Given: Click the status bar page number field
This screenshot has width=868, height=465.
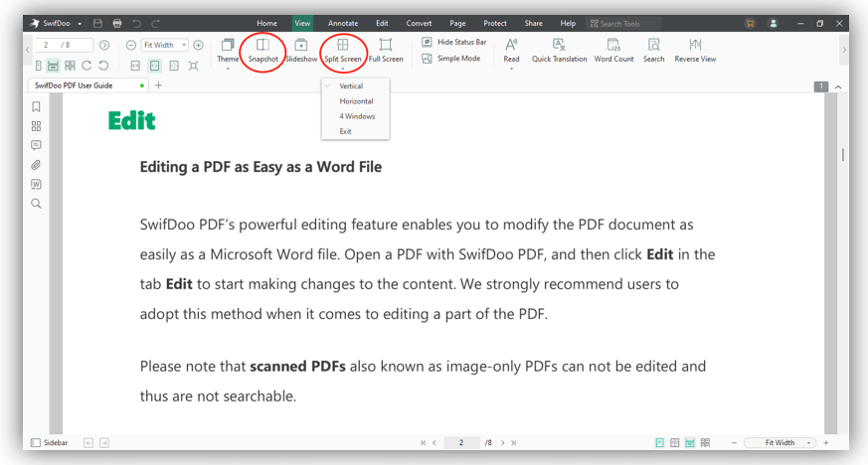Looking at the screenshot, I should point(461,442).
